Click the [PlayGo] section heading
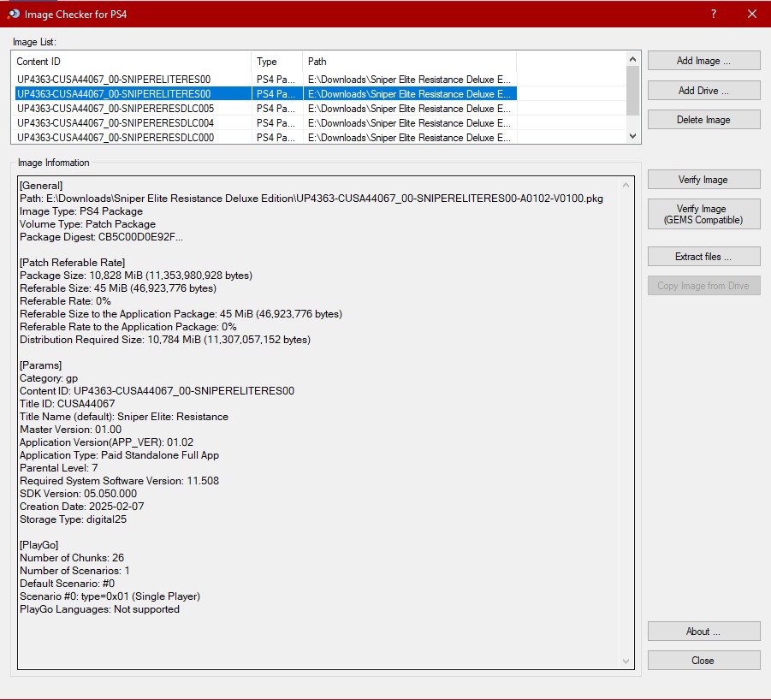Screen dimensions: 771x700 [x=39, y=544]
